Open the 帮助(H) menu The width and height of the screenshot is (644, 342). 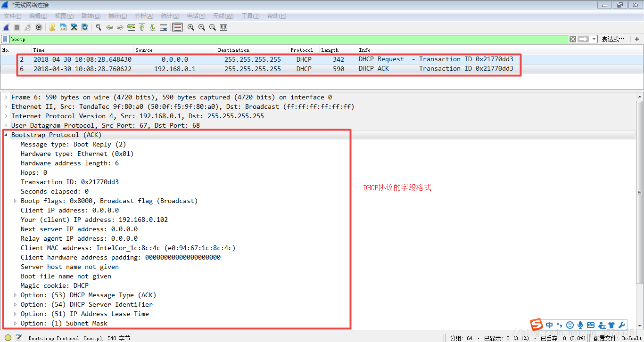pyautogui.click(x=277, y=16)
